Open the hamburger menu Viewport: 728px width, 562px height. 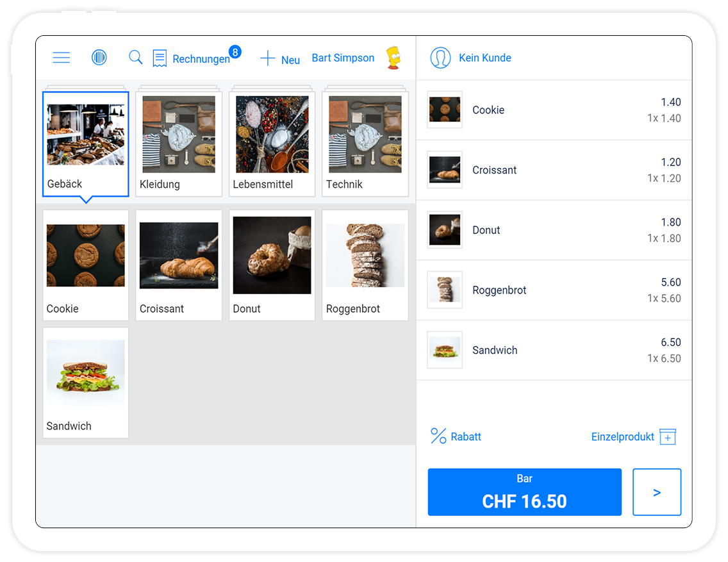tap(62, 58)
